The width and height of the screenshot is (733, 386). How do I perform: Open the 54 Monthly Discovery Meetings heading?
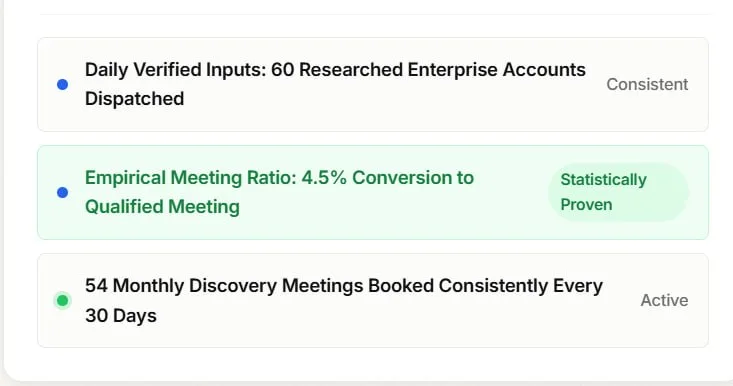coord(344,300)
